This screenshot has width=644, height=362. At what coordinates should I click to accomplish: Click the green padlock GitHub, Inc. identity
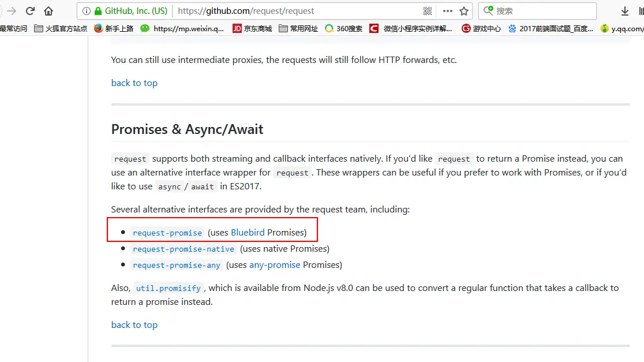(131, 11)
